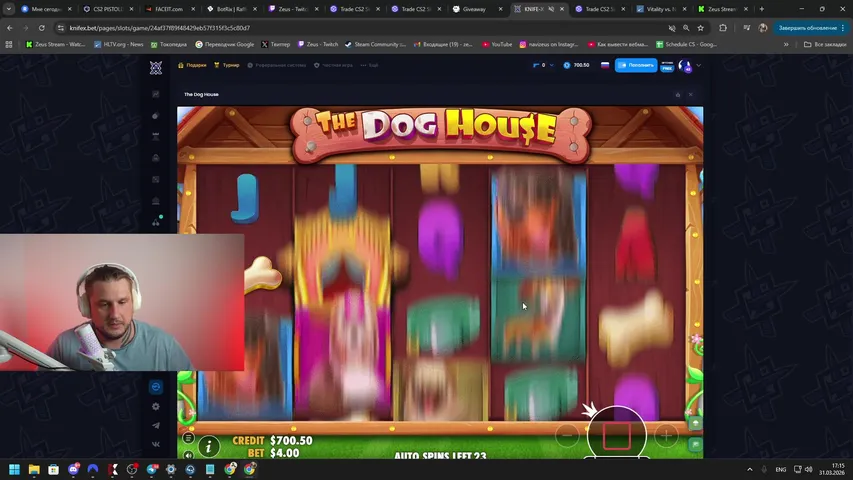
Task: Open the slot info 'i' button
Action: tap(209, 446)
